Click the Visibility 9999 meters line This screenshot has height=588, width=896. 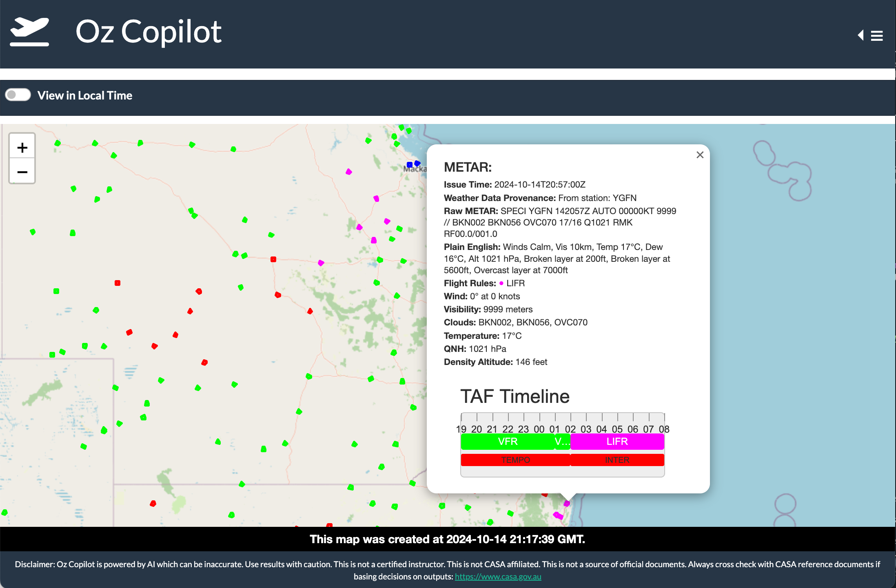tap(488, 309)
